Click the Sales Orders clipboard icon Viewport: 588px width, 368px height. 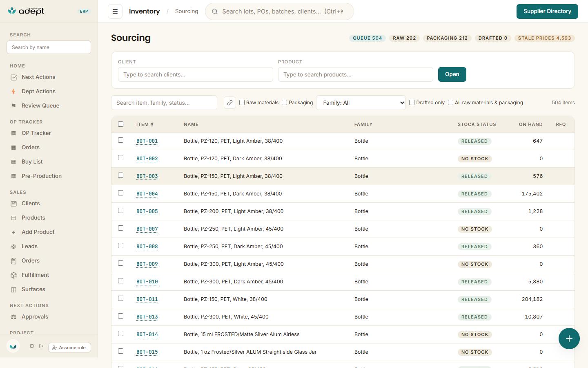pos(13,261)
